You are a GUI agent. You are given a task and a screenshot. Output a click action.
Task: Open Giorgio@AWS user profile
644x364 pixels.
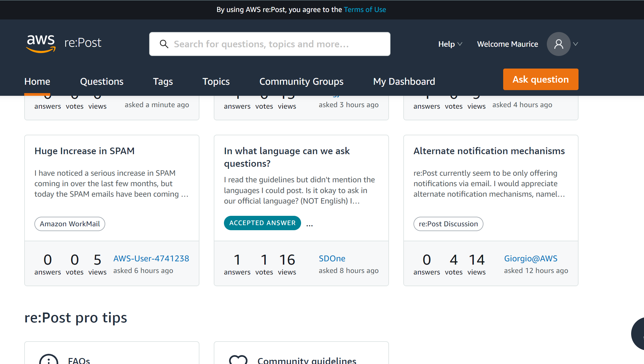(x=531, y=258)
